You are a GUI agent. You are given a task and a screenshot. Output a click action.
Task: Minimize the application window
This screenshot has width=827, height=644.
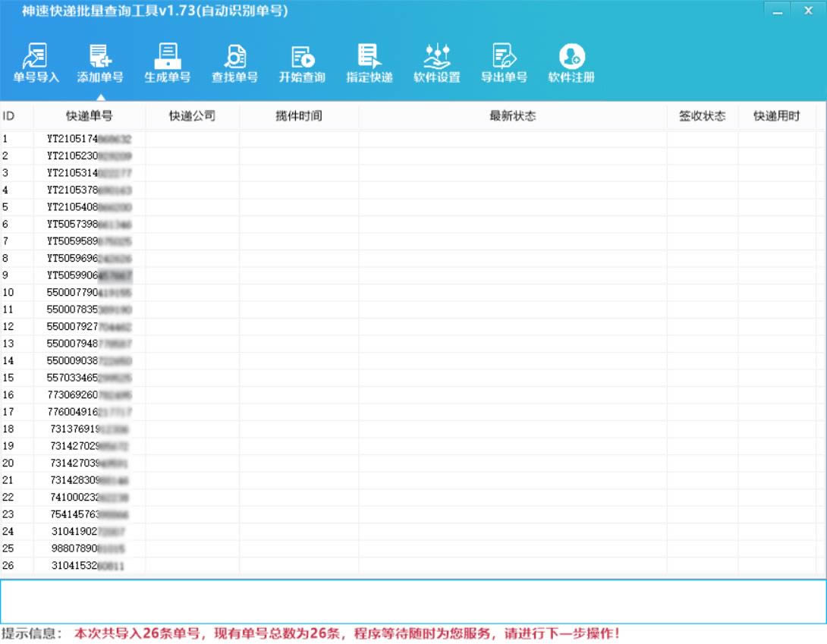point(777,11)
